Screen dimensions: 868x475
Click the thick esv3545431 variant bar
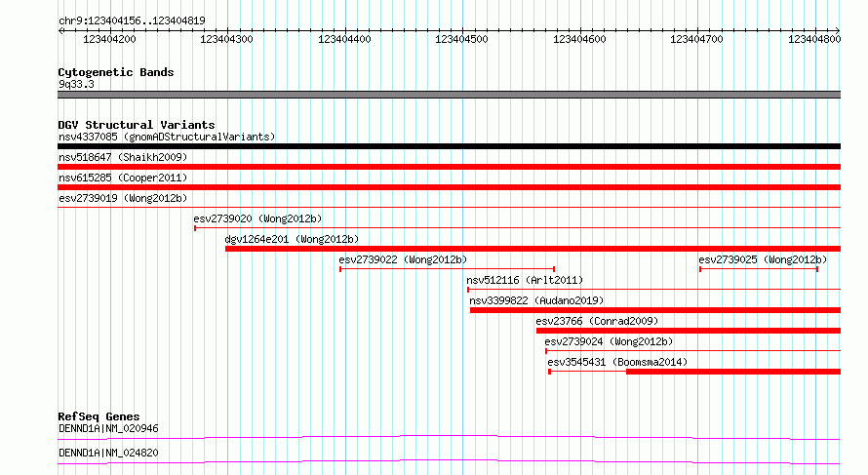(733, 372)
